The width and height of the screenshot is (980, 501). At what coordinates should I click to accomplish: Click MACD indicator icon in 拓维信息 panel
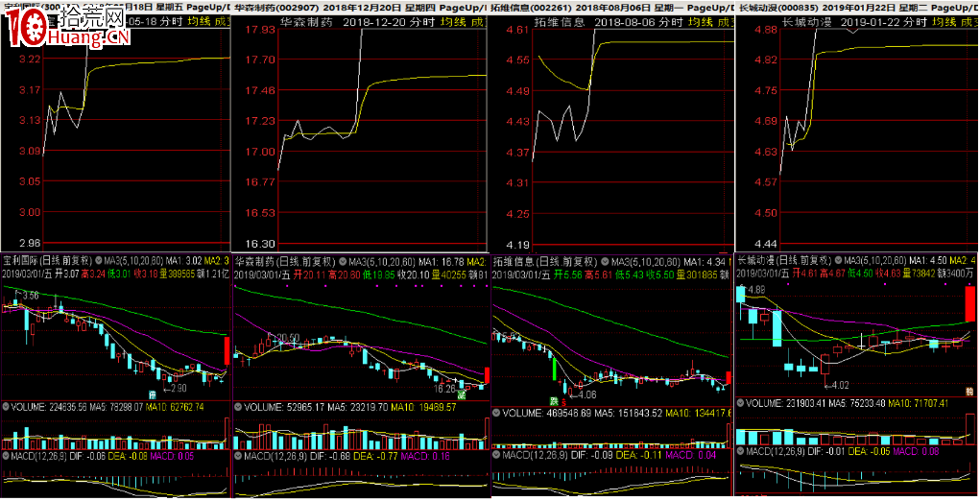pyautogui.click(x=496, y=456)
